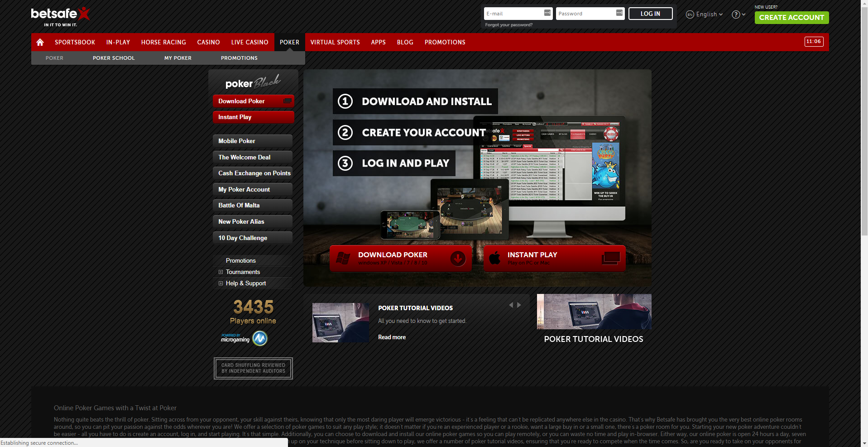This screenshot has width=868, height=447.
Task: Click Forgot your password link
Action: coord(508,25)
